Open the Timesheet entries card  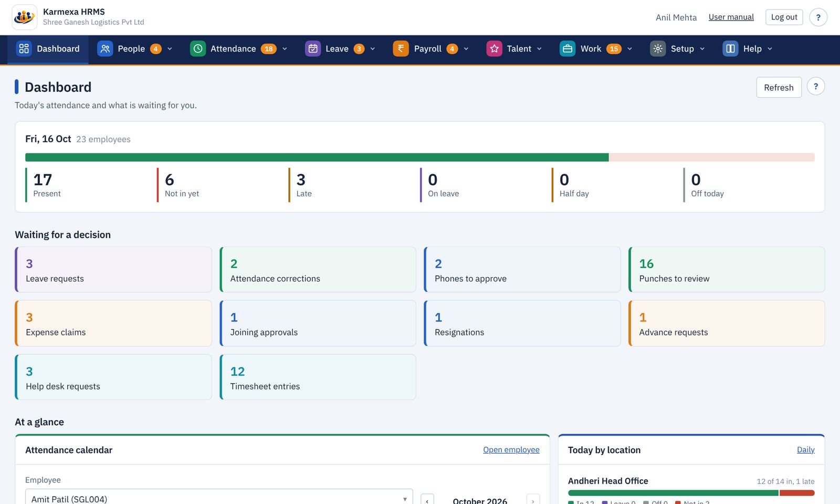[318, 377]
